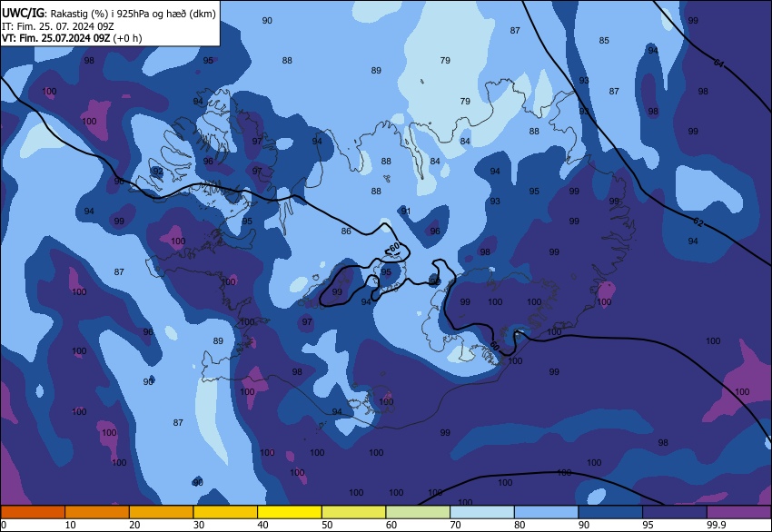Click the medium blue 90–95 legend swatch
The width and height of the screenshot is (772, 532).
pyautogui.click(x=610, y=512)
